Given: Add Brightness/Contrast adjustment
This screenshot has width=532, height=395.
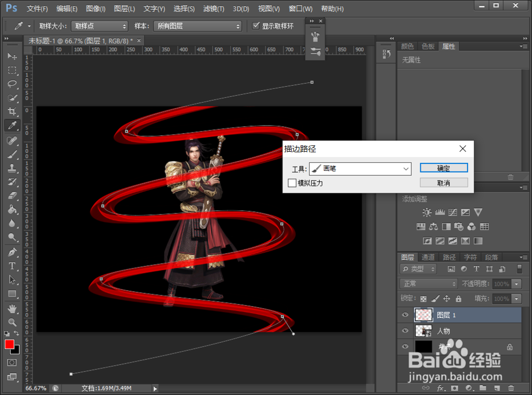Looking at the screenshot, I should tap(427, 212).
